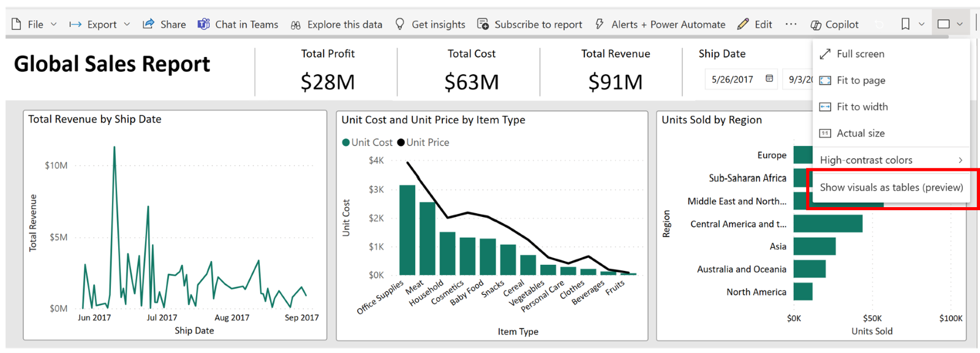Click the revenue line peak in June
The width and height of the screenshot is (980, 353).
114,148
